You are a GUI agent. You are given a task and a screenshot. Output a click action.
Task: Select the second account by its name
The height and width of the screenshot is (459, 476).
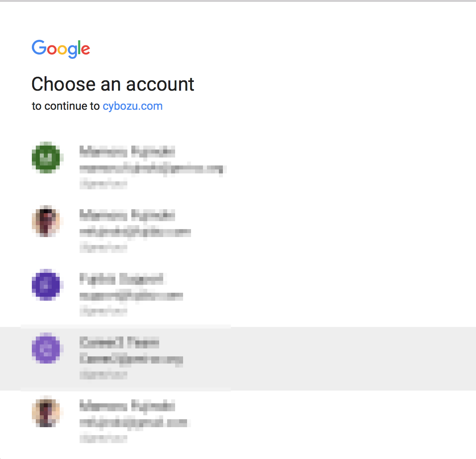(127, 215)
